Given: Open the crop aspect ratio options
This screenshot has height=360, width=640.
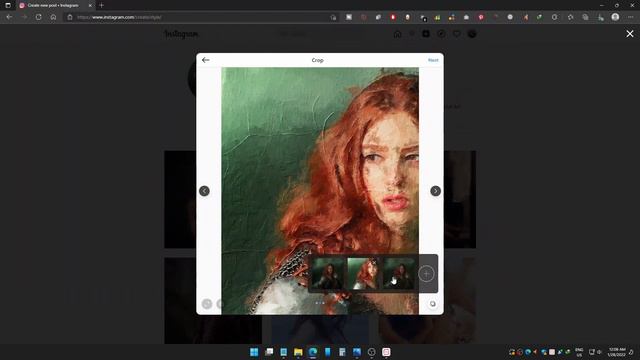Looking at the screenshot, I should pyautogui.click(x=207, y=304).
